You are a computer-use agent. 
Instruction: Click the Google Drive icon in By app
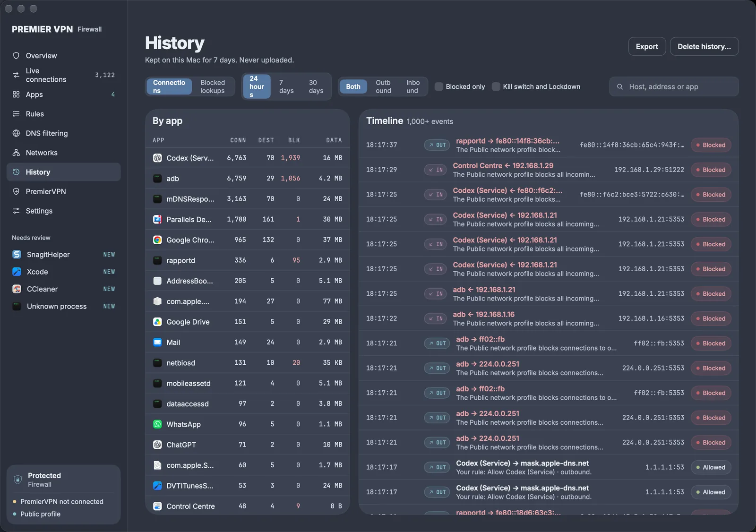pos(157,322)
